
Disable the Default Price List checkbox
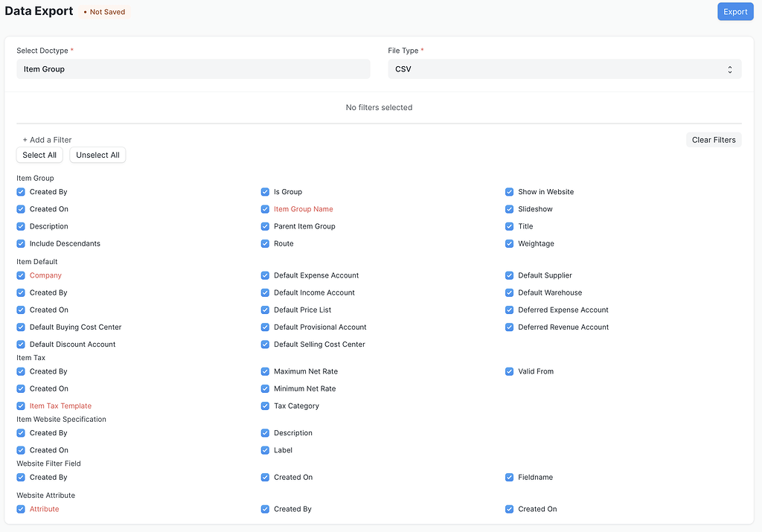(265, 310)
